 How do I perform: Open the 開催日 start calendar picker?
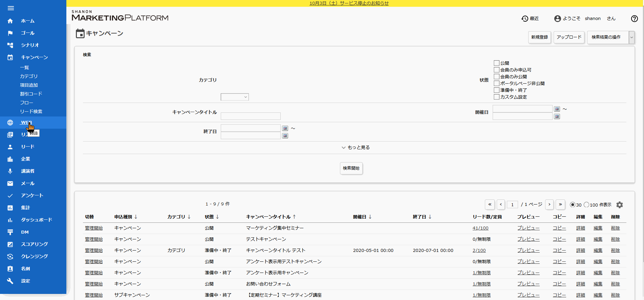pyautogui.click(x=557, y=109)
